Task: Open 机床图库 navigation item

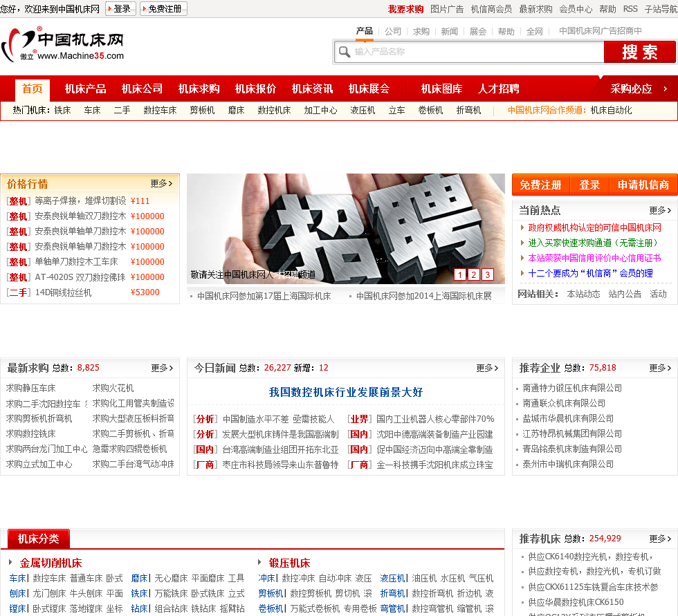Action: [442, 89]
